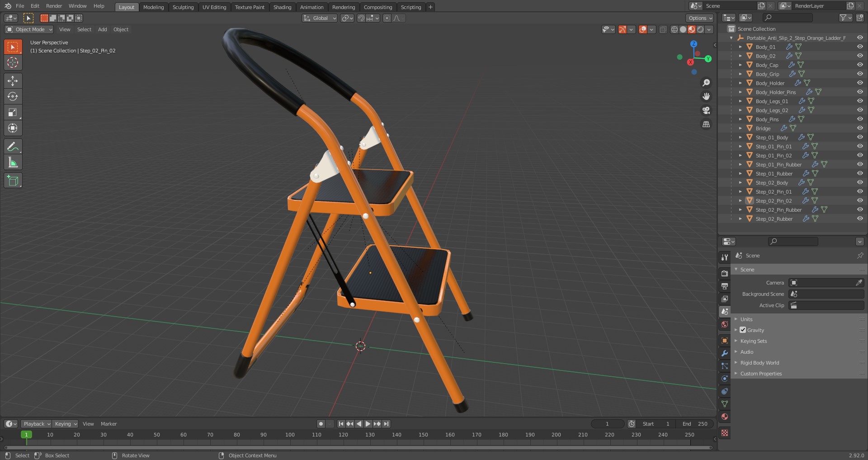Expand the Keying Sets panel

pos(753,341)
